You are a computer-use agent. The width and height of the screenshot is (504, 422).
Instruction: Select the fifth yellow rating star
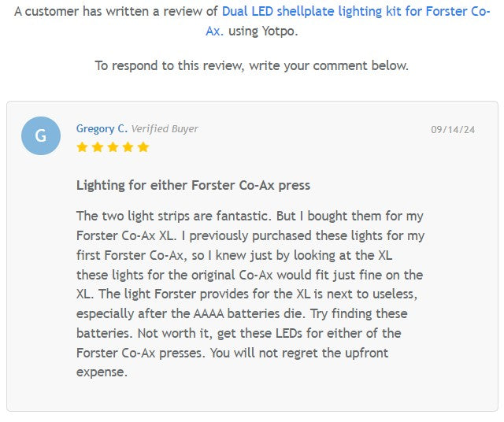click(143, 147)
